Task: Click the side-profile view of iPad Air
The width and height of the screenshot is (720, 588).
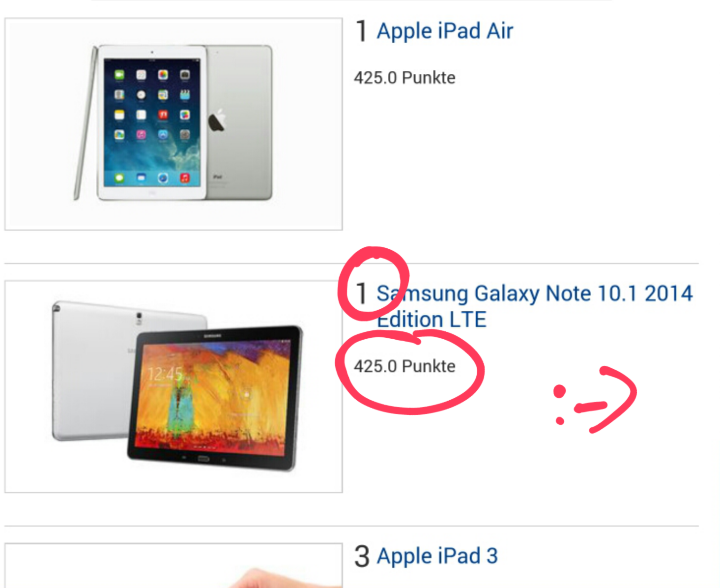Action: pyautogui.click(x=85, y=123)
